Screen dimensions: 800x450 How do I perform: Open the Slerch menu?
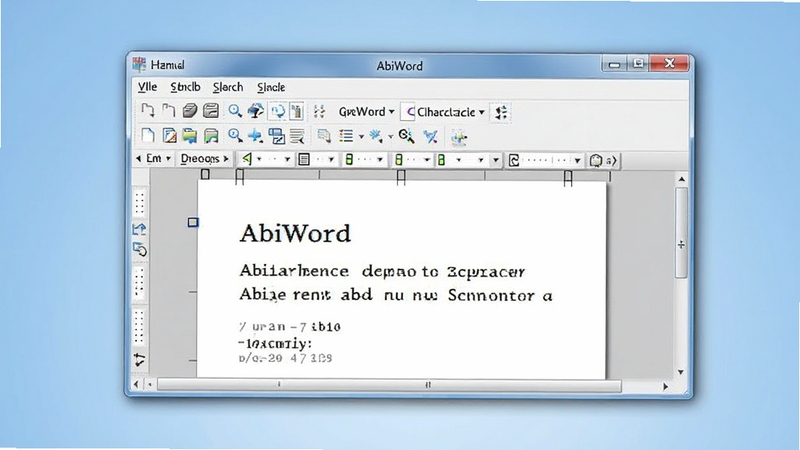[228, 87]
